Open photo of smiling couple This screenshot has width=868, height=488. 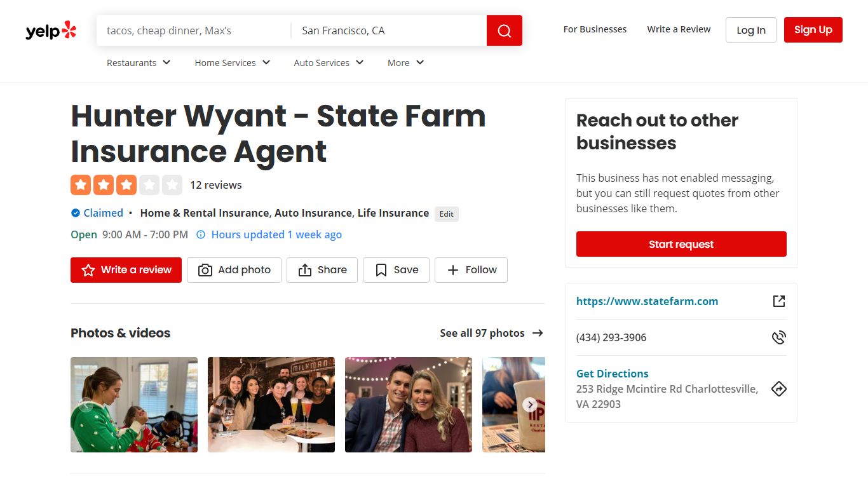pyautogui.click(x=409, y=405)
